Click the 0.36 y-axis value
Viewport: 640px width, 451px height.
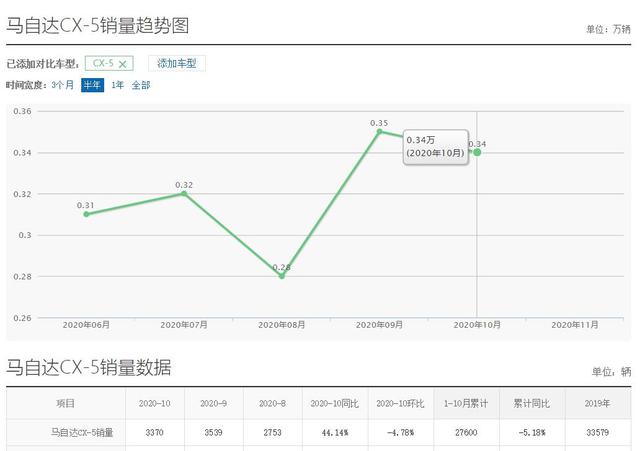pyautogui.click(x=22, y=111)
